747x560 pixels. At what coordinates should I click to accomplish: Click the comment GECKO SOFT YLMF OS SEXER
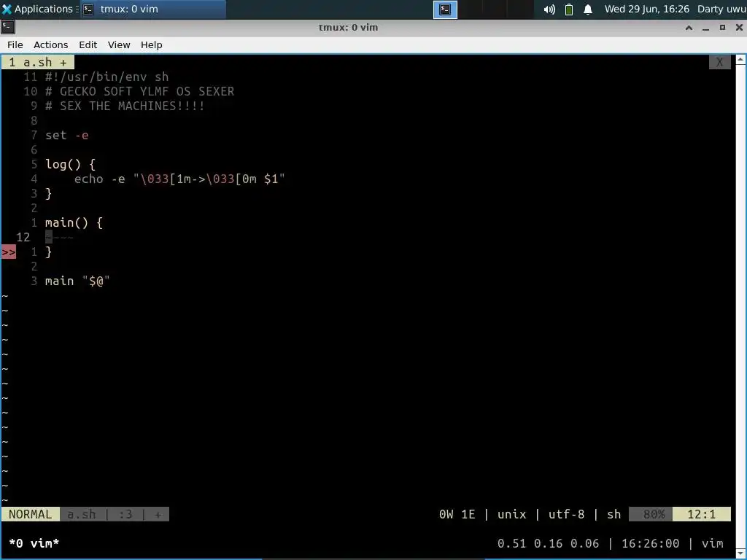point(139,91)
